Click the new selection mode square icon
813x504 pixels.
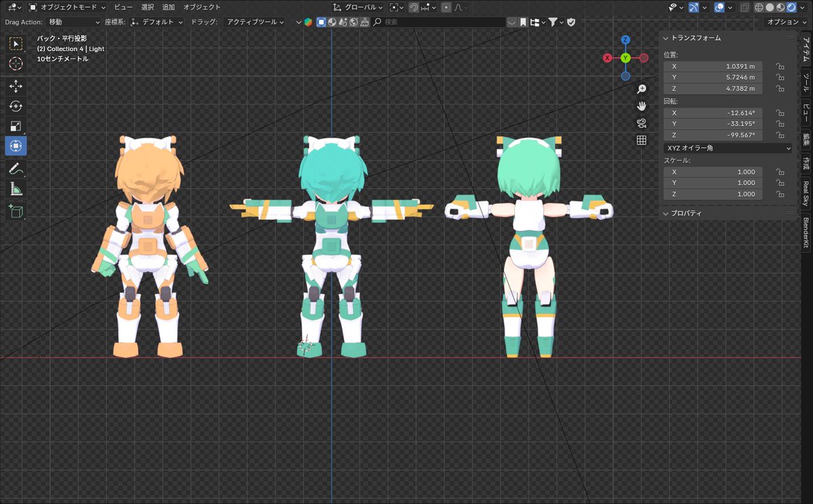[x=322, y=22]
